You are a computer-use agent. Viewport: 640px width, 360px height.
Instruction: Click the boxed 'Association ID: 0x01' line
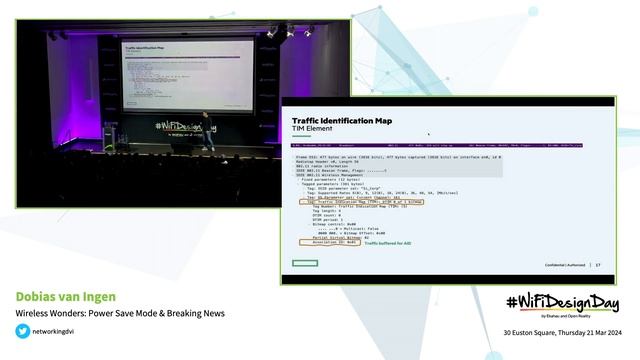[330, 242]
